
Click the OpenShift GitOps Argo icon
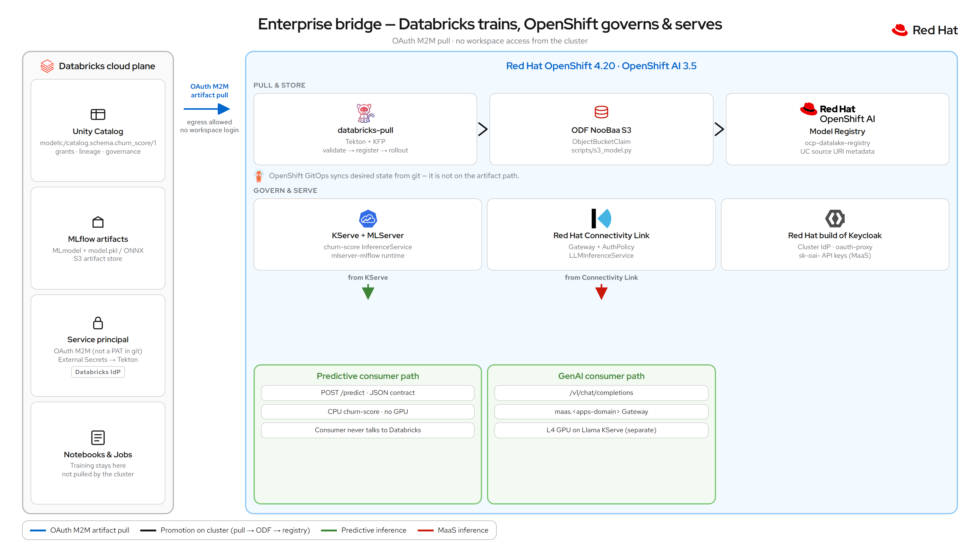[x=259, y=176]
